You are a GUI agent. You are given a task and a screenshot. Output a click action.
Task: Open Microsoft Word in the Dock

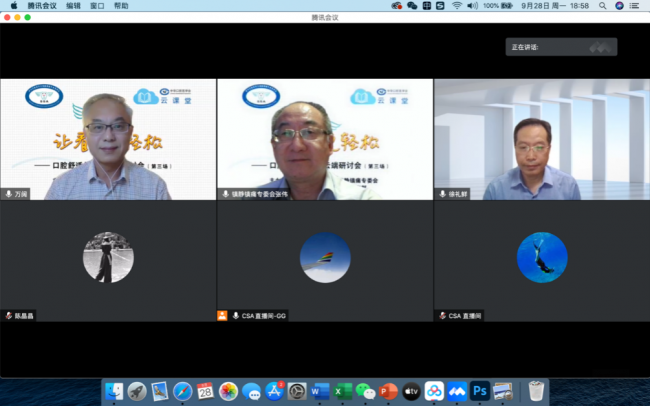click(320, 391)
